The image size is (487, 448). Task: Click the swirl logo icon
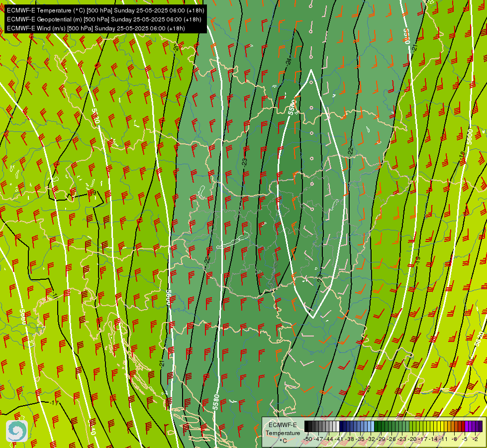tap(17, 431)
